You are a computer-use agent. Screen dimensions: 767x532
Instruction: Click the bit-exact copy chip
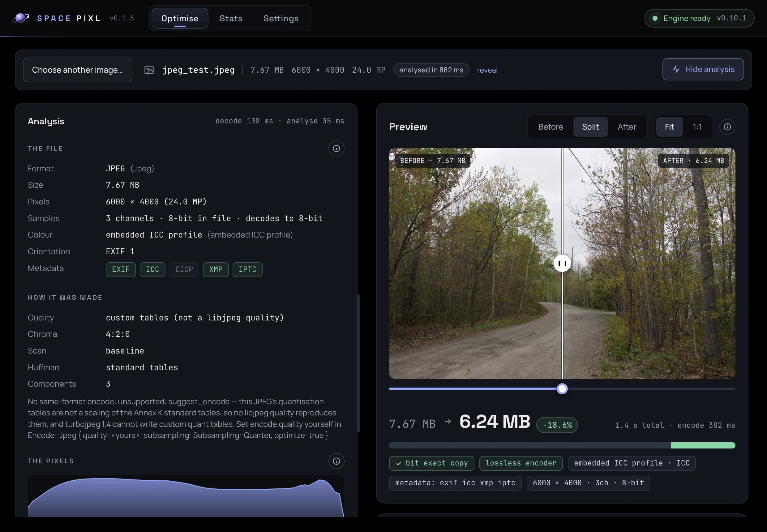(431, 463)
